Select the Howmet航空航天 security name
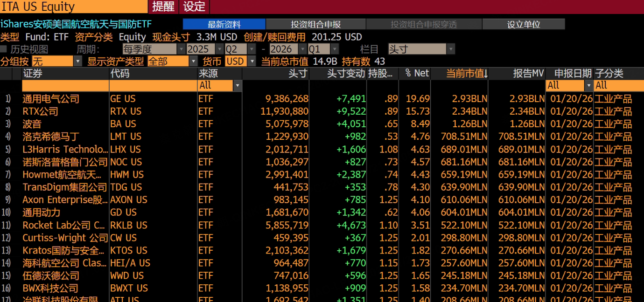Image resolution: width=644 pixels, height=302 pixels. (x=62, y=174)
